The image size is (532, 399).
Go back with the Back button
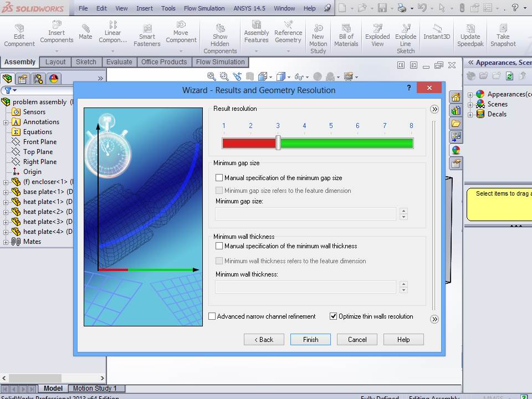click(x=264, y=340)
